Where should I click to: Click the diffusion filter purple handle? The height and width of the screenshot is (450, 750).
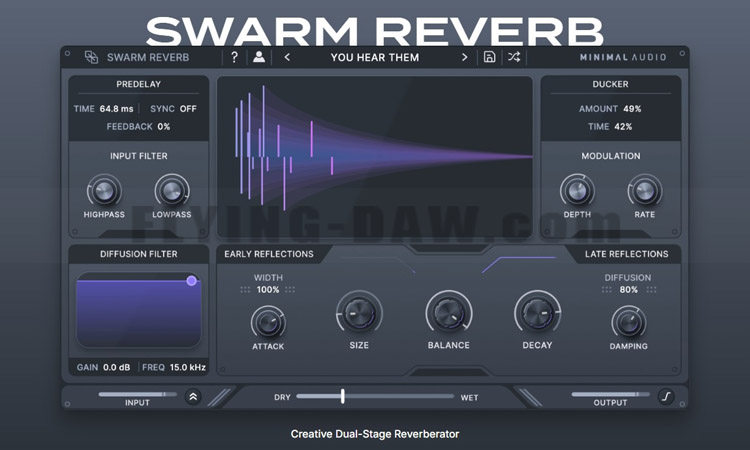pos(191,281)
